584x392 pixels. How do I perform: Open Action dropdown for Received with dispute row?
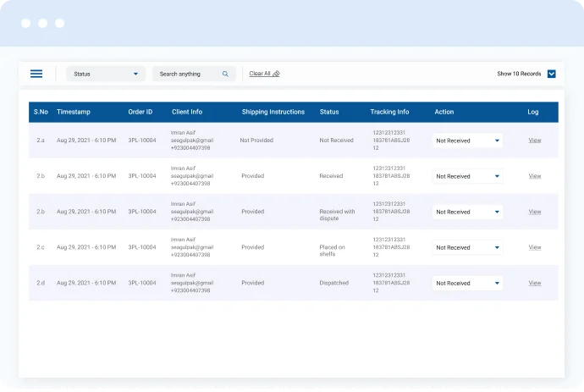point(467,212)
